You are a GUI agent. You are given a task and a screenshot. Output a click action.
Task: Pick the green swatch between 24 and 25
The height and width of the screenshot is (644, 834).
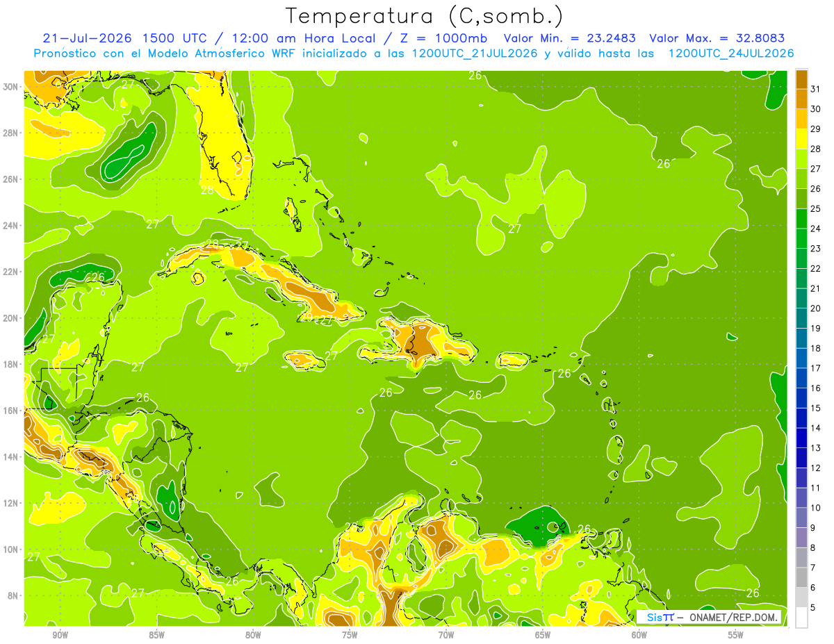tap(801, 219)
